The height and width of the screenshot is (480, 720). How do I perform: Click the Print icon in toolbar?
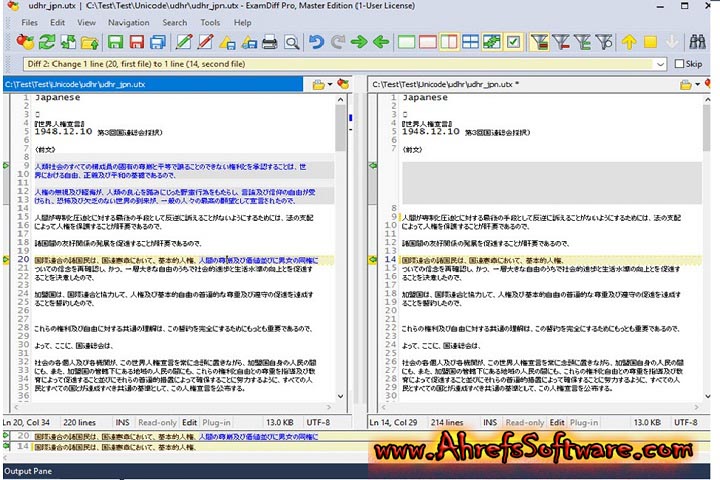tap(268, 42)
